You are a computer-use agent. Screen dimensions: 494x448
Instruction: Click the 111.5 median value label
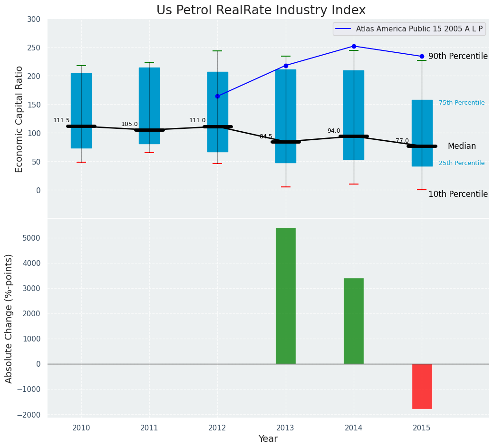pyautogui.click(x=61, y=120)
